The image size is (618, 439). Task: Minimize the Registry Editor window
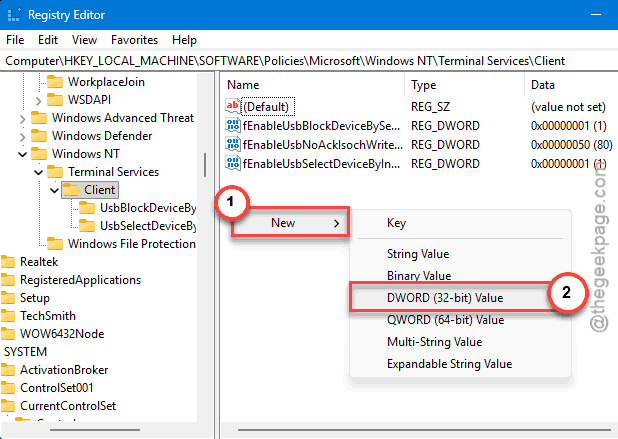(596, 15)
